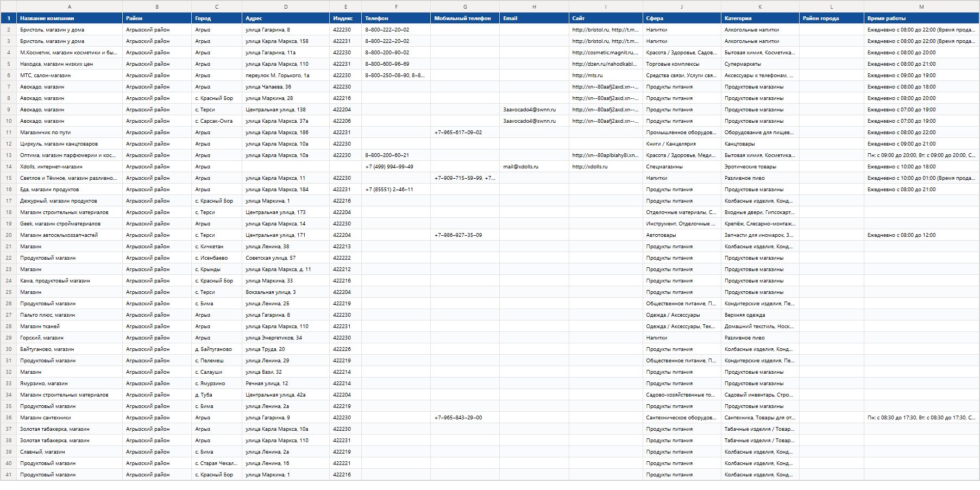Select row 14 by its row number

point(8,167)
